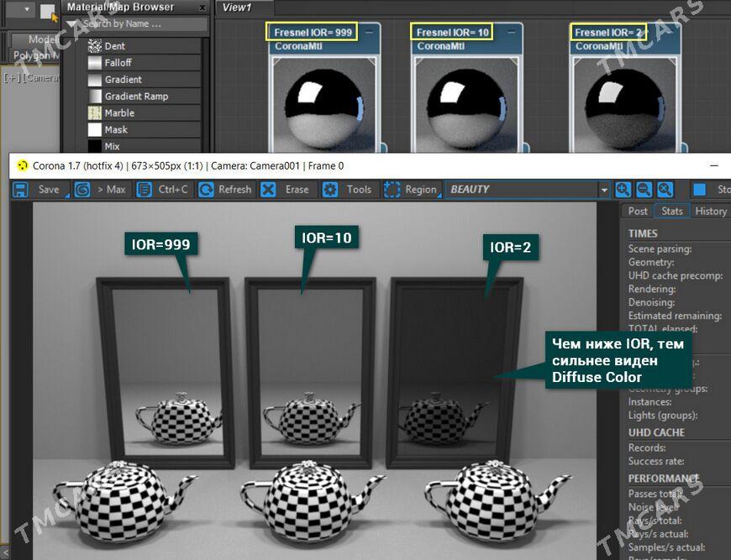
Task: Open the Tools menu in frame buffer
Action: [348, 190]
